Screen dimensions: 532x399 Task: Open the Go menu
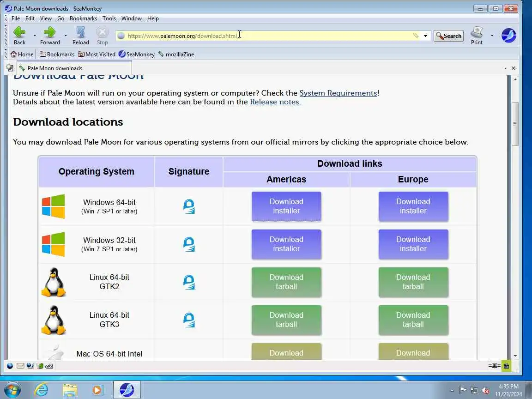point(61,18)
